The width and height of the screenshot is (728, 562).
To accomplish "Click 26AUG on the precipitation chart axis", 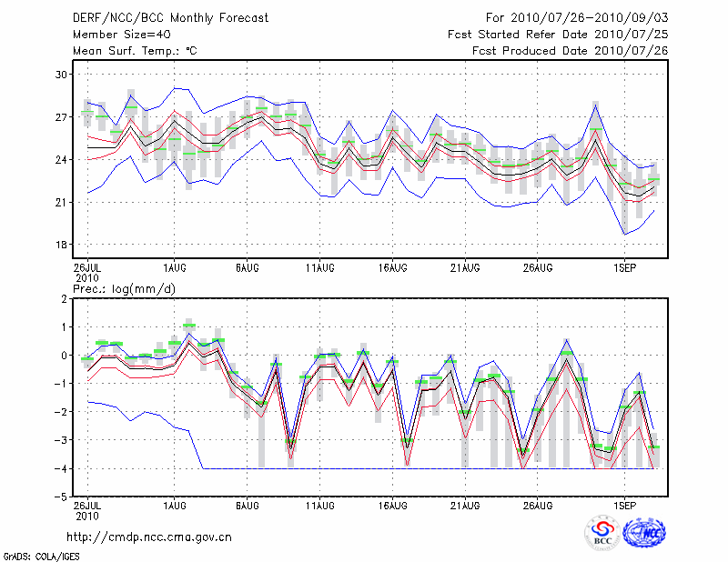I will (538, 503).
